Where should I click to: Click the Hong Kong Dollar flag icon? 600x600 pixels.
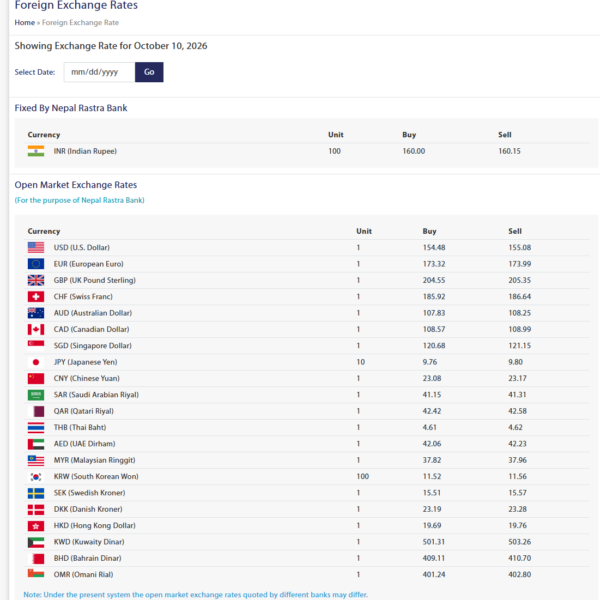point(36,525)
